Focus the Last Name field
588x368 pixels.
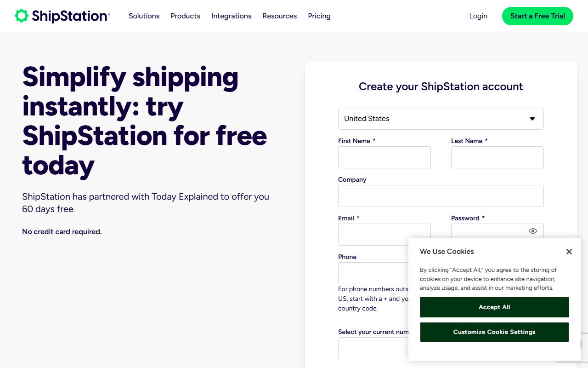[498, 157]
